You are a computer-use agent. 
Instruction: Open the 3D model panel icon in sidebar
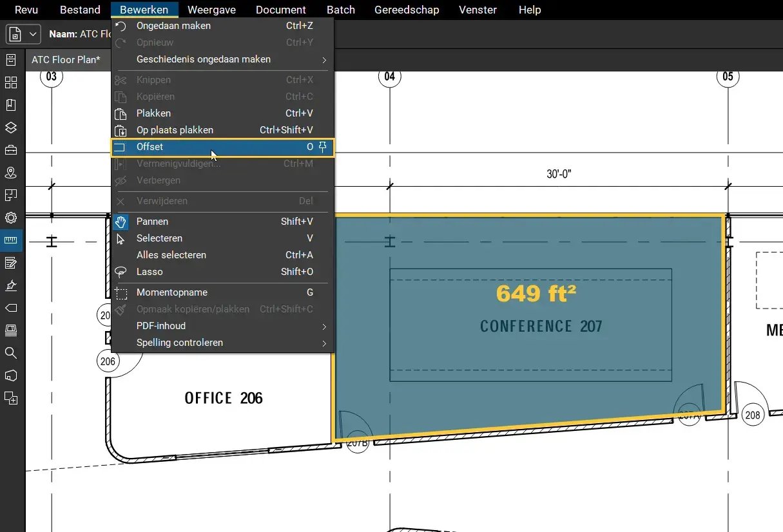coord(11,375)
